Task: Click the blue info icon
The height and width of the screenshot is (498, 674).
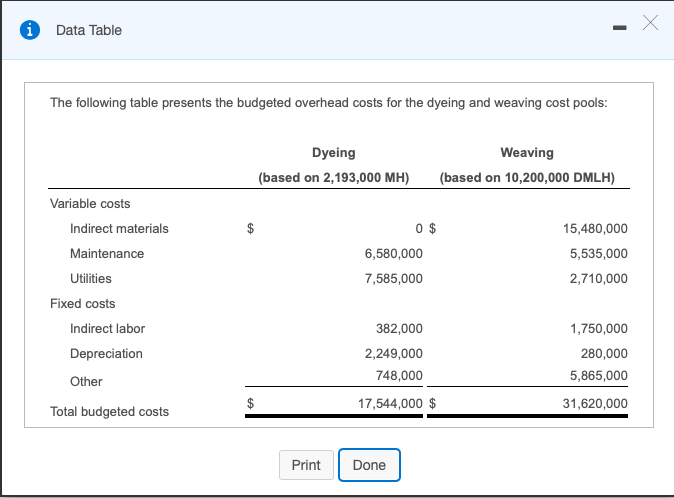Action: click(30, 30)
